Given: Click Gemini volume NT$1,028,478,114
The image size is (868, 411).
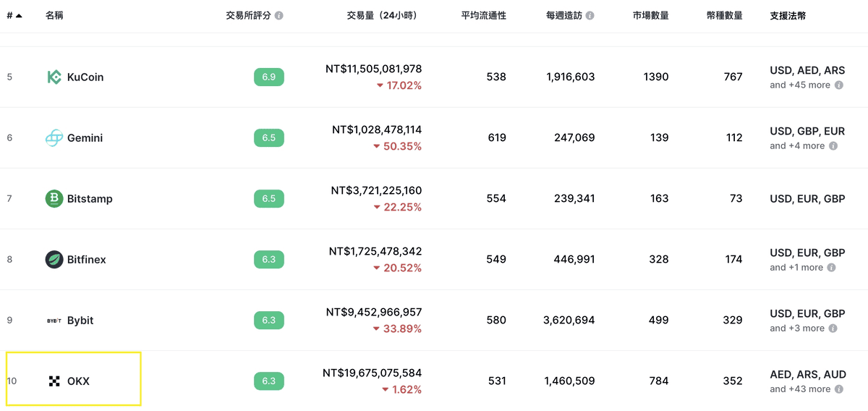Looking at the screenshot, I should [x=377, y=130].
